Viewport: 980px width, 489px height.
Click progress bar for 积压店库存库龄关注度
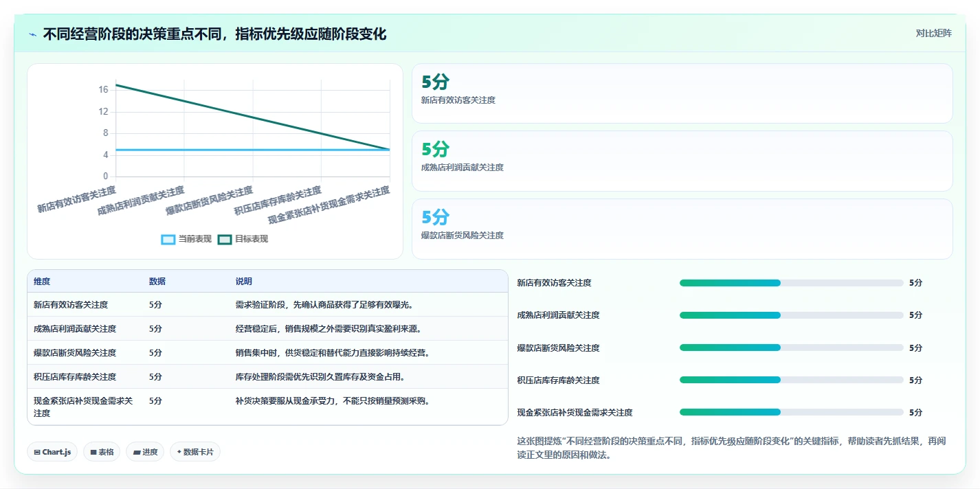[x=791, y=380]
